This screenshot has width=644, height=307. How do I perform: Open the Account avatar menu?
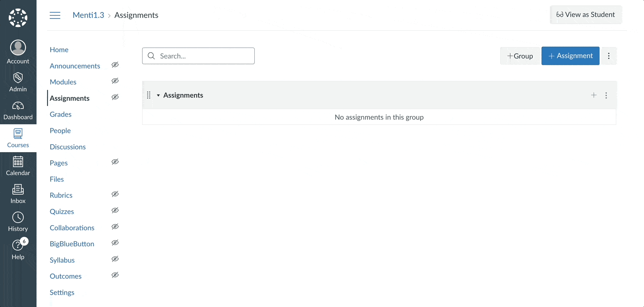[18, 48]
